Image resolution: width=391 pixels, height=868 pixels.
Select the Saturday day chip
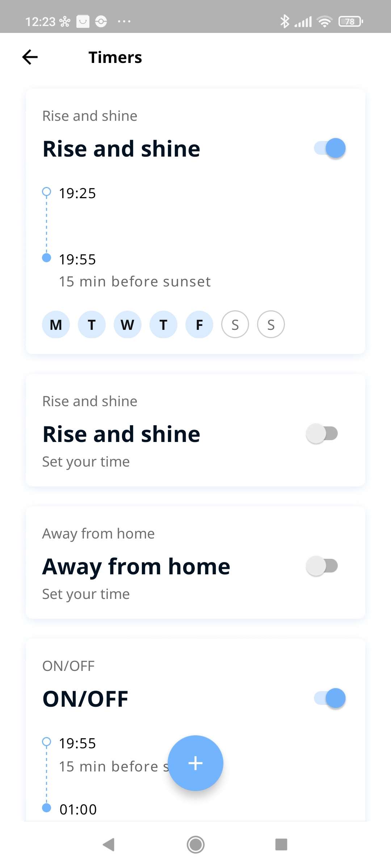click(x=235, y=324)
